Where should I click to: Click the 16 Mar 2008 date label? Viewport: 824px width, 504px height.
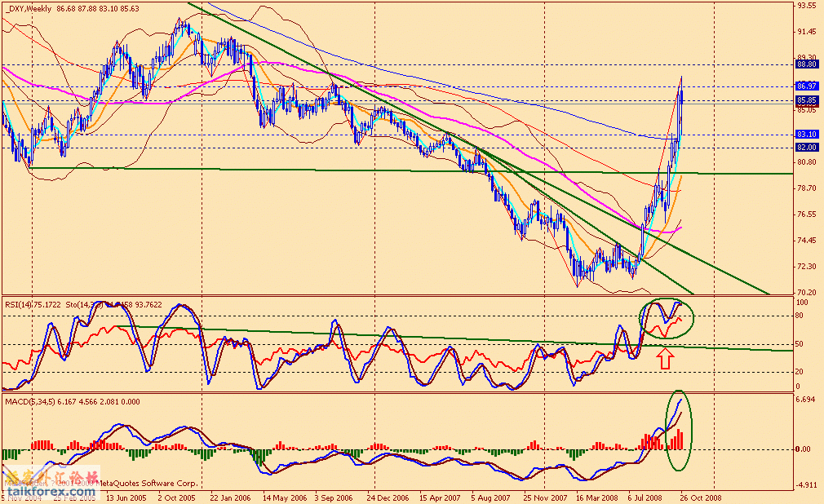click(597, 497)
